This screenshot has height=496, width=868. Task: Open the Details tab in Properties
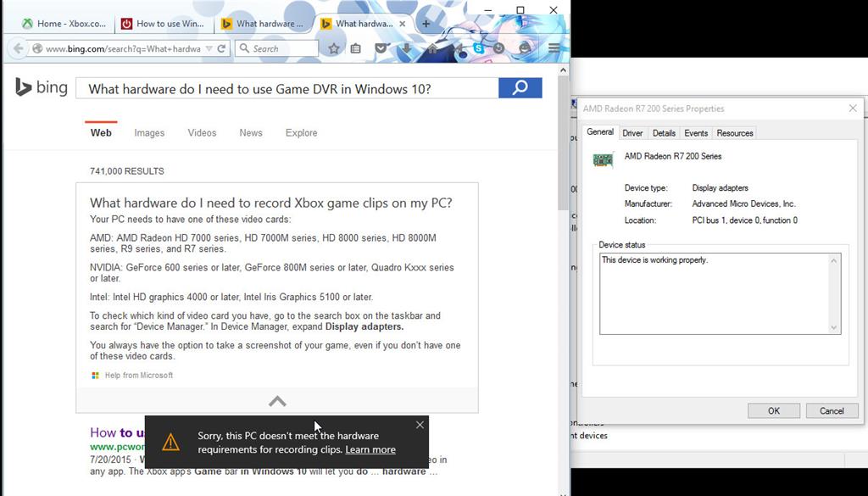(664, 133)
